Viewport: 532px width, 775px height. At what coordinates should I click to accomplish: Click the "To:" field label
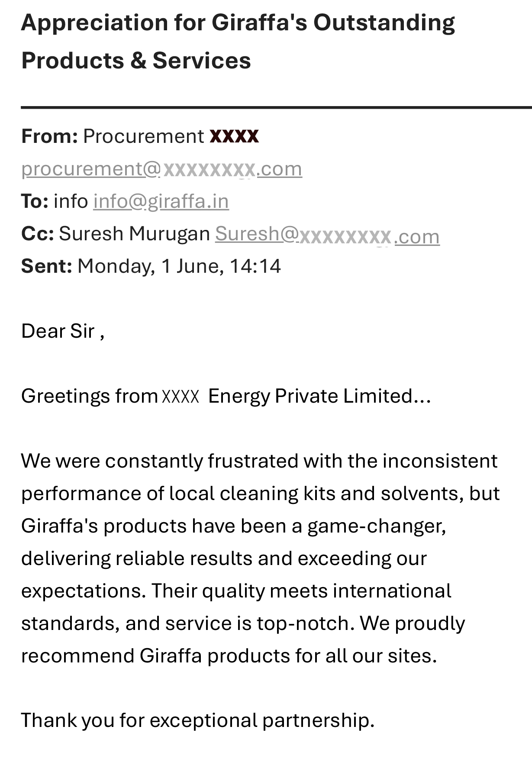click(x=35, y=201)
